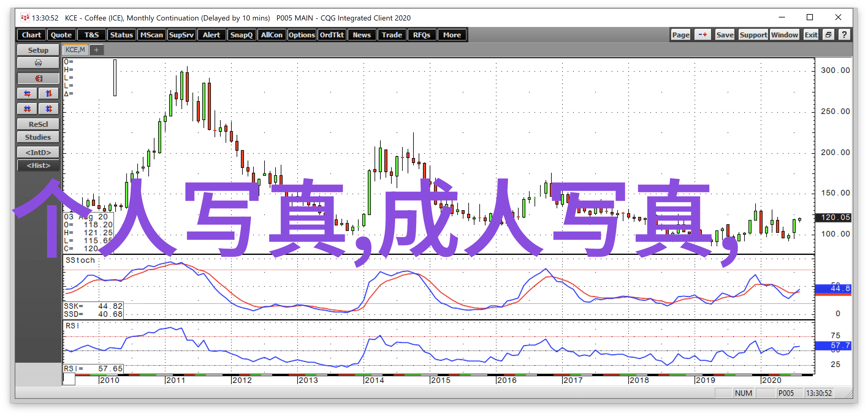
Task: Click the SnapQ toolbar button
Action: point(241,35)
